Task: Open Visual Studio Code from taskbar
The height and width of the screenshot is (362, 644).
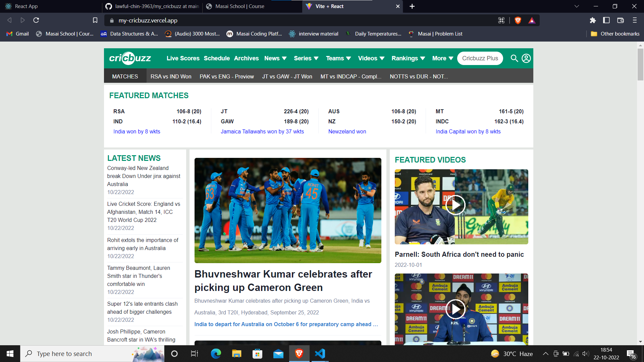Action: coord(320,354)
